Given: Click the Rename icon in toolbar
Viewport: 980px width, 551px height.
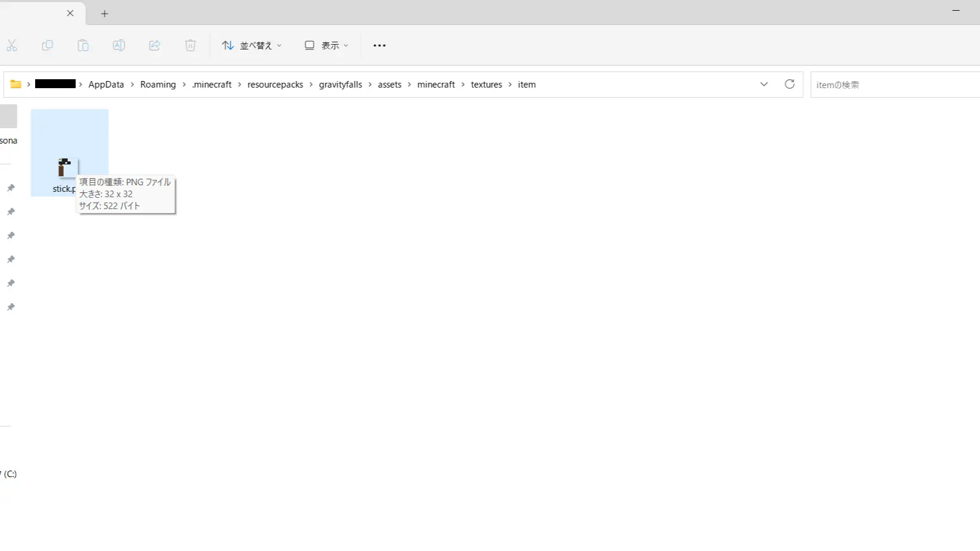Looking at the screenshot, I should [x=119, y=45].
